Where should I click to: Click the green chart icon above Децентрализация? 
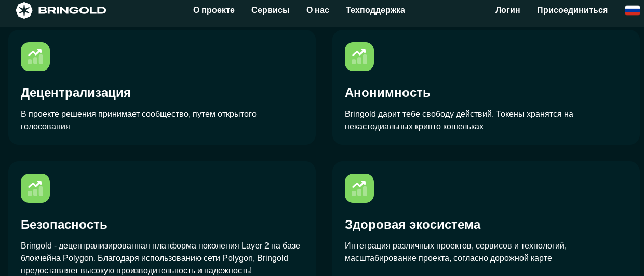click(x=35, y=57)
